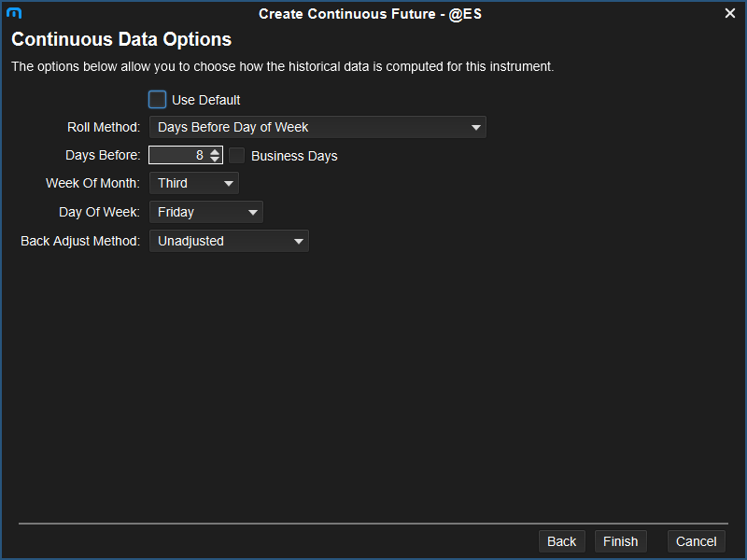The image size is (747, 560).
Task: Click the arrow icon beside Friday
Action: tap(252, 213)
